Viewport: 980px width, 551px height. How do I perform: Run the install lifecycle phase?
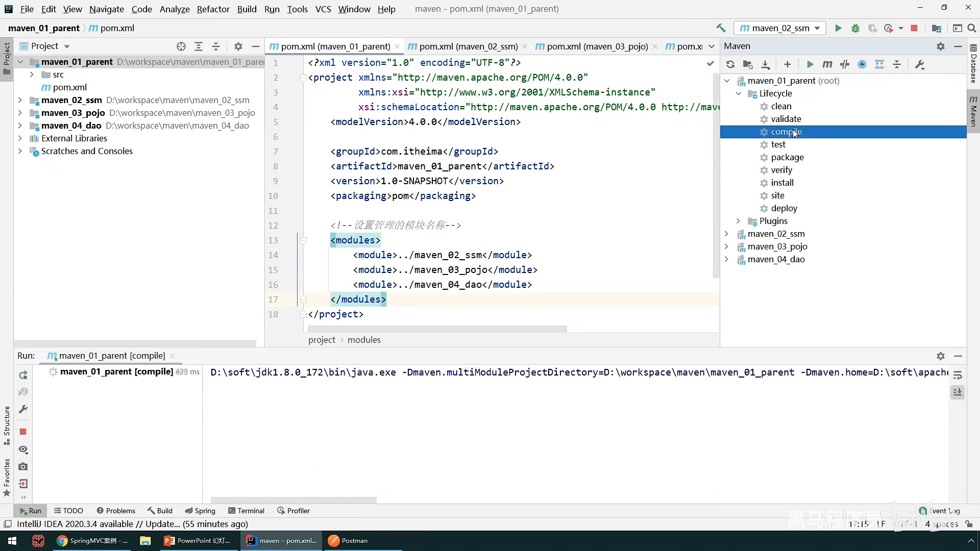point(782,183)
